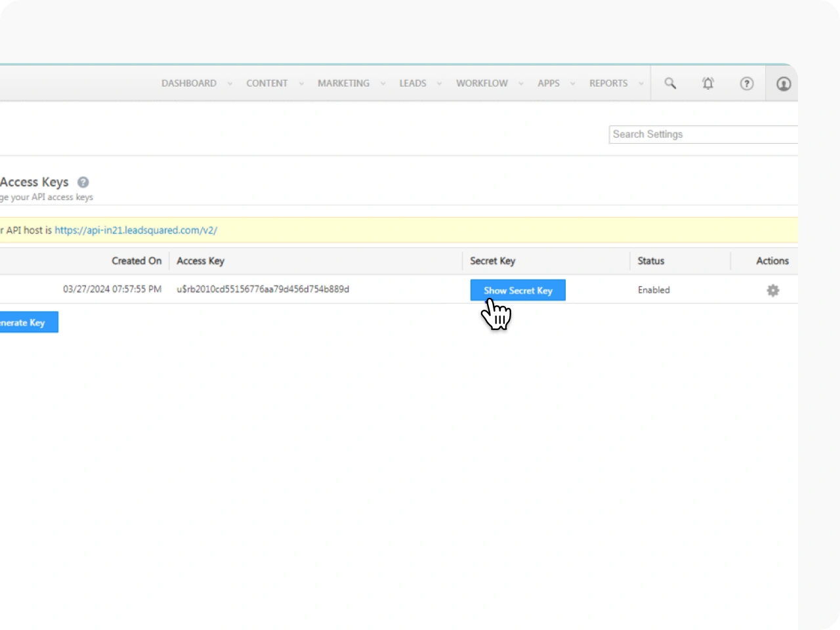840x630 pixels.
Task: Open the notifications bell icon
Action: pyautogui.click(x=708, y=83)
